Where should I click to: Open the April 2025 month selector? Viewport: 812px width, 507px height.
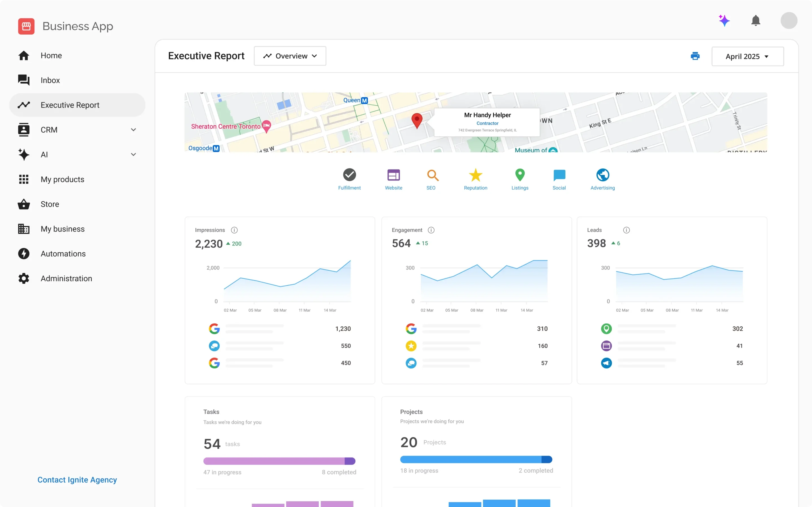click(748, 56)
